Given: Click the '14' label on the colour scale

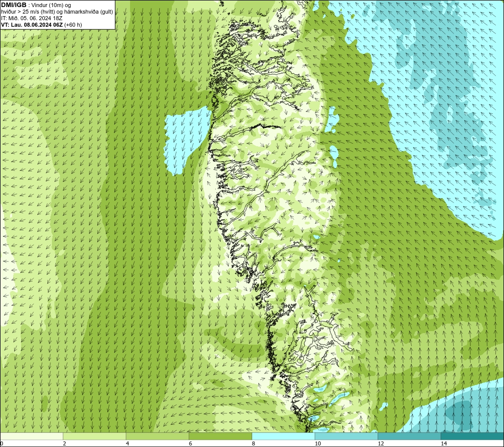Looking at the screenshot, I should 444,444.
